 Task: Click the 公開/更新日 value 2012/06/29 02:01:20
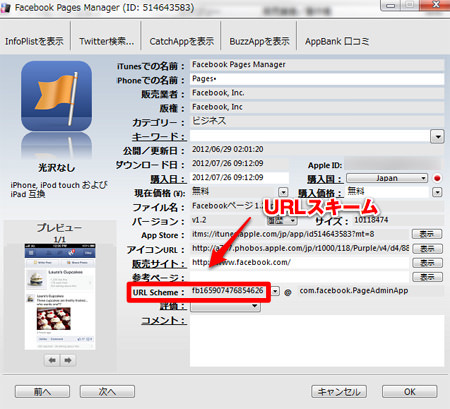tap(228, 149)
